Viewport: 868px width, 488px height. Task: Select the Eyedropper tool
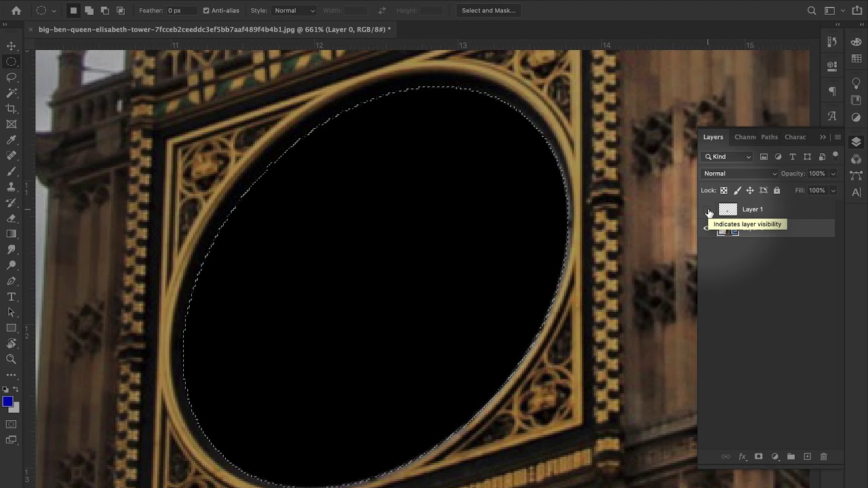pyautogui.click(x=12, y=140)
